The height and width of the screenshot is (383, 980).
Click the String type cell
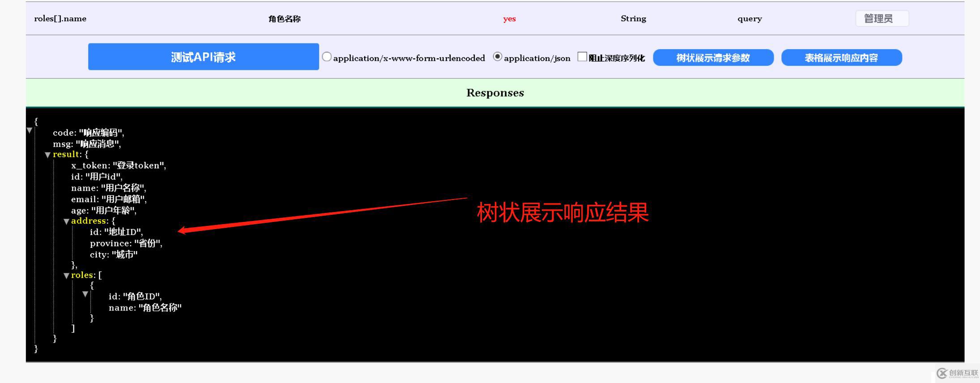(x=633, y=18)
